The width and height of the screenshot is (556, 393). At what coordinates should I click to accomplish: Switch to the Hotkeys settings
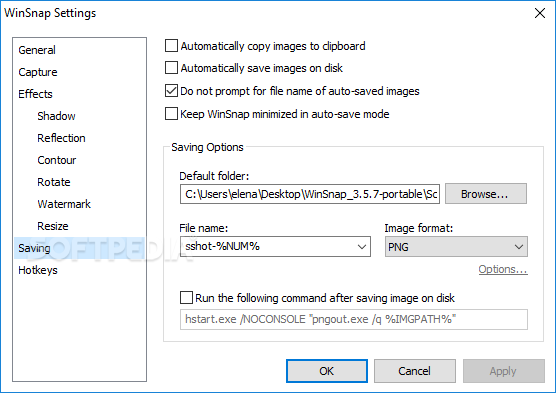(38, 270)
